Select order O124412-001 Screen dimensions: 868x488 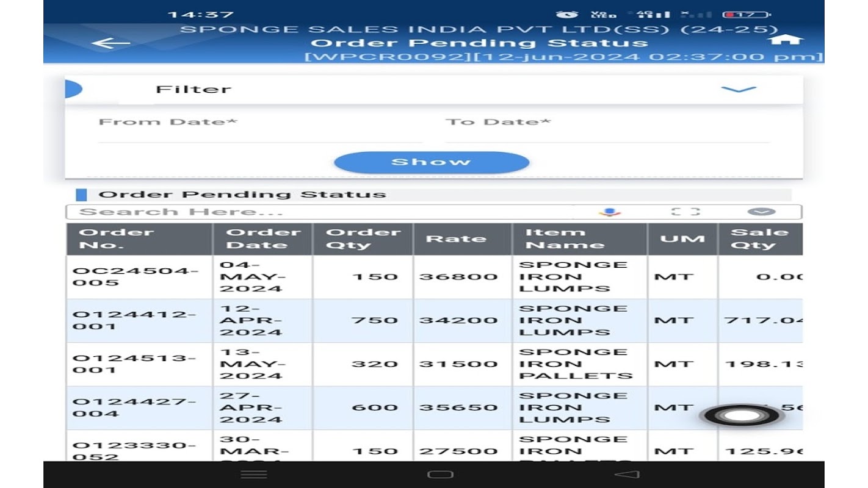coord(134,320)
